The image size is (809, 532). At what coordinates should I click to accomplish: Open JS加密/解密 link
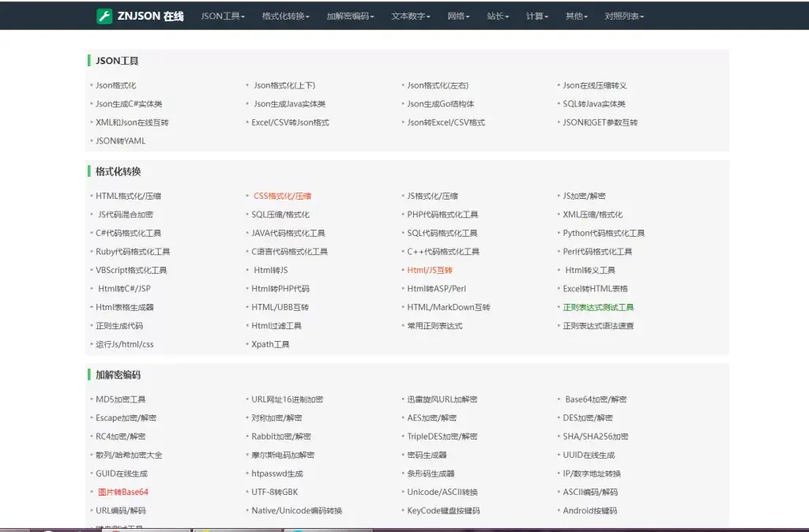coord(585,196)
